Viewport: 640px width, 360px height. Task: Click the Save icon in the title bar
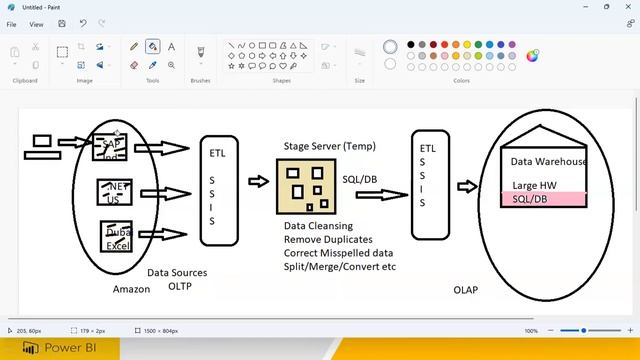pyautogui.click(x=62, y=24)
